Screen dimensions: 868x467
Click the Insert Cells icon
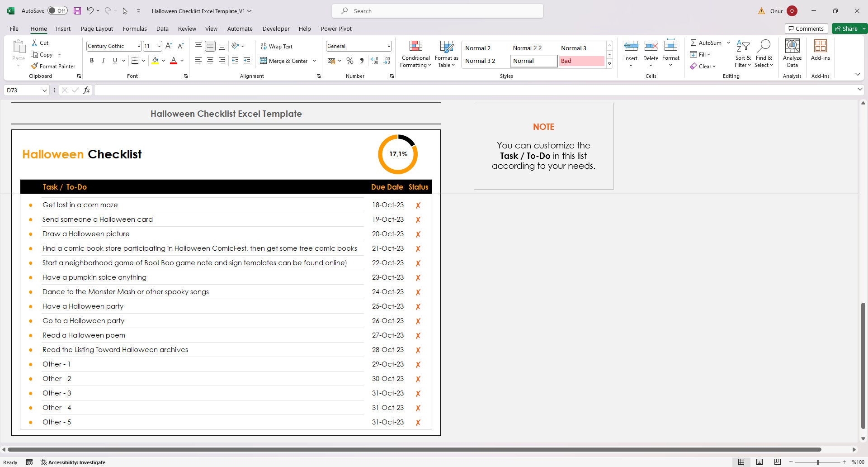[631, 46]
